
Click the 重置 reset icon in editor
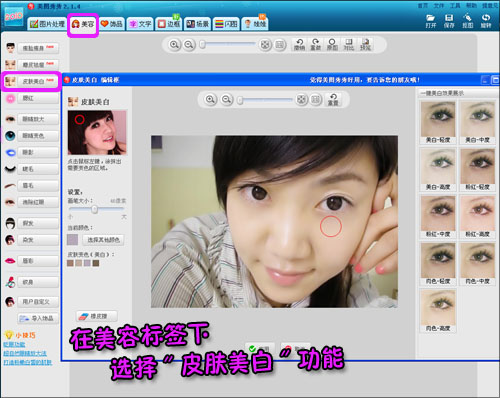coord(333,100)
